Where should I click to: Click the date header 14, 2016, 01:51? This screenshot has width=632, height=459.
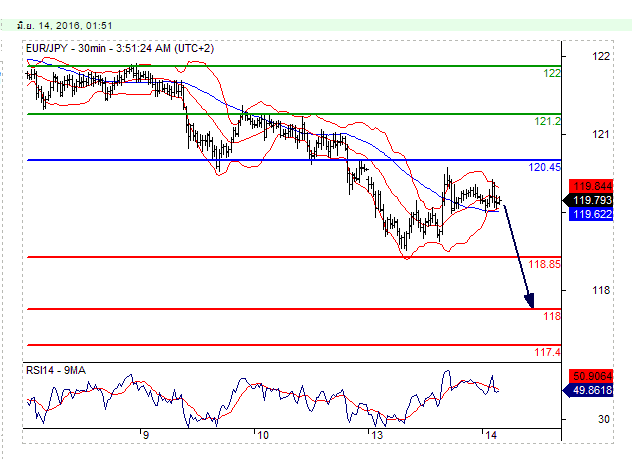(65, 26)
